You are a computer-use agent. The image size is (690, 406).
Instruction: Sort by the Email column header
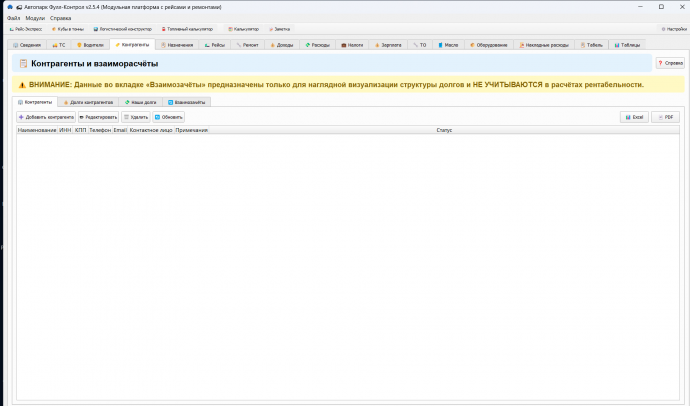tap(120, 130)
